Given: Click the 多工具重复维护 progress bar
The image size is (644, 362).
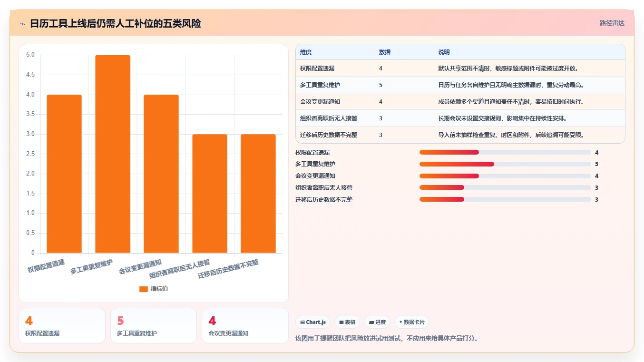Looking at the screenshot, I should (x=505, y=164).
